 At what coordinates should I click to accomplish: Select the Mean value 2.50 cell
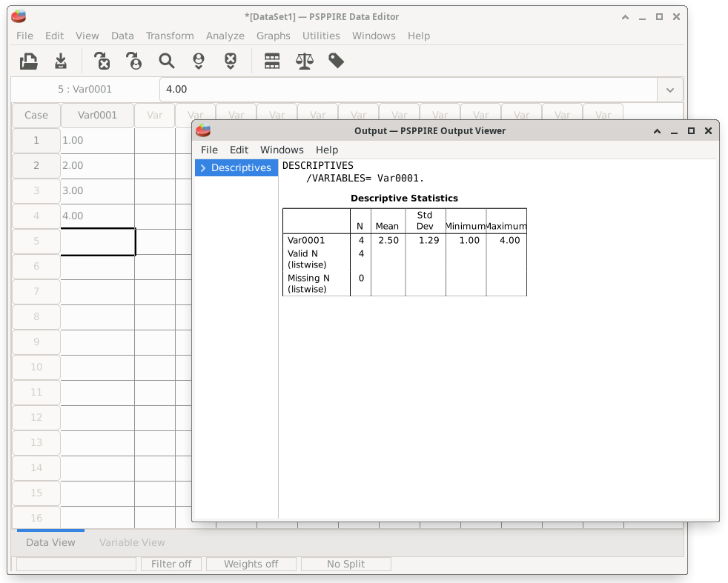[x=388, y=240]
